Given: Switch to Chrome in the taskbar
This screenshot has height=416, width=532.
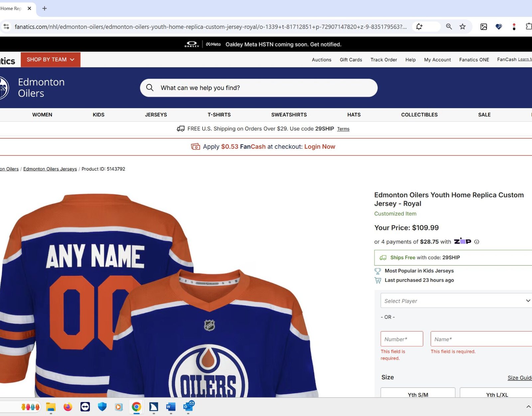Looking at the screenshot, I should click(136, 407).
